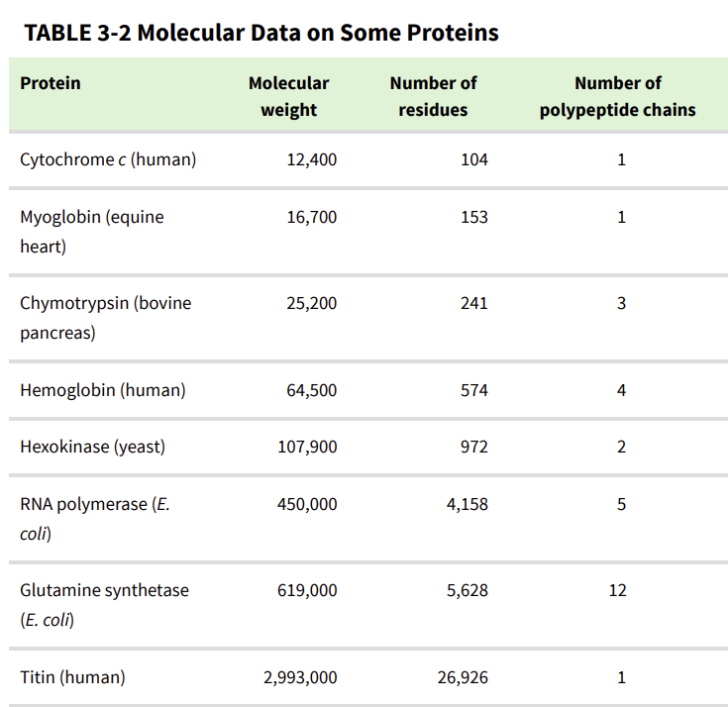Click the 107,900 molecular weight value
This screenshot has width=728, height=707.
307,447
